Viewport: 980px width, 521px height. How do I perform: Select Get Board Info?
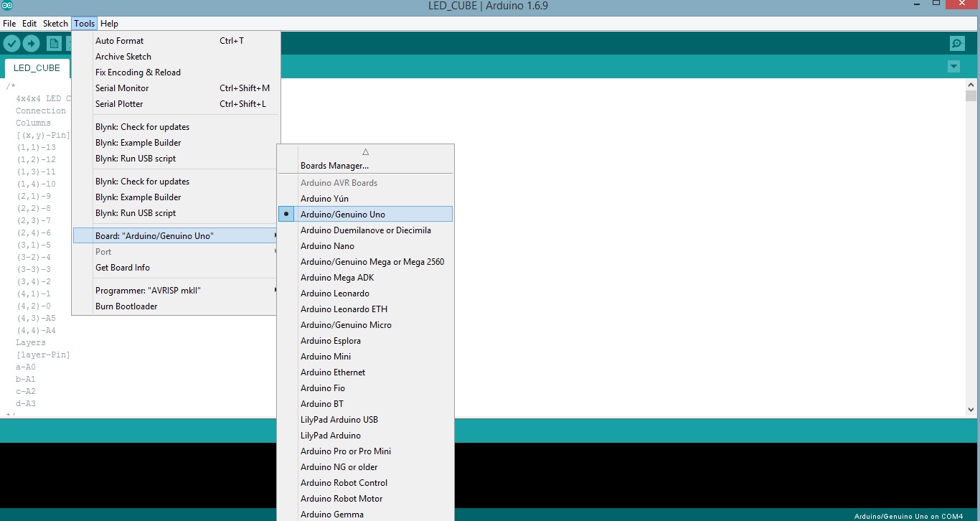click(175, 268)
